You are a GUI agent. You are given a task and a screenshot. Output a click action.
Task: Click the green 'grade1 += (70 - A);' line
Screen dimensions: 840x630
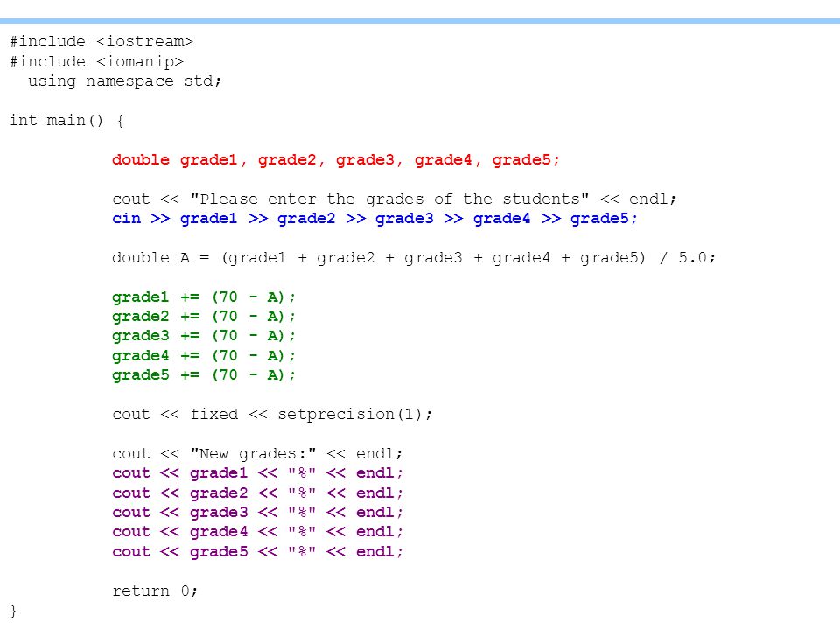tap(204, 297)
